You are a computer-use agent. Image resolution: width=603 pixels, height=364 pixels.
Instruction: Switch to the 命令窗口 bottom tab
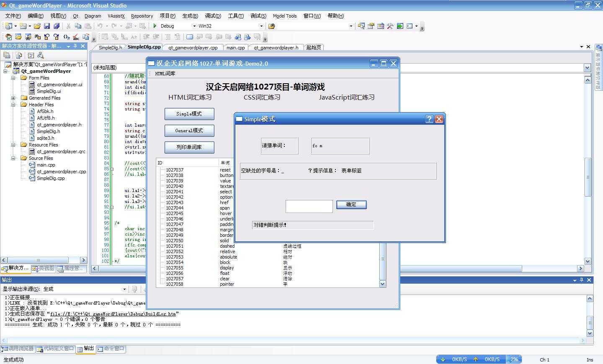[111, 349]
